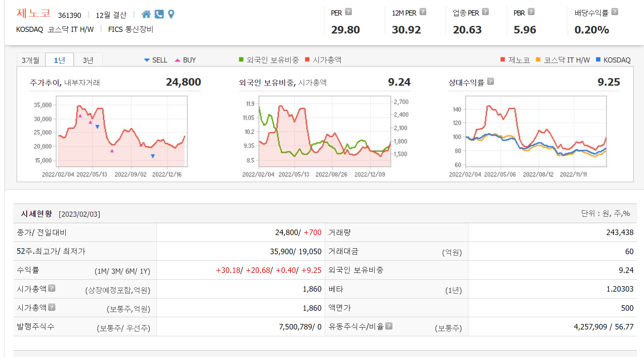The height and width of the screenshot is (357, 644).
Task: Click the 시세현황 section heading
Action: point(37,214)
